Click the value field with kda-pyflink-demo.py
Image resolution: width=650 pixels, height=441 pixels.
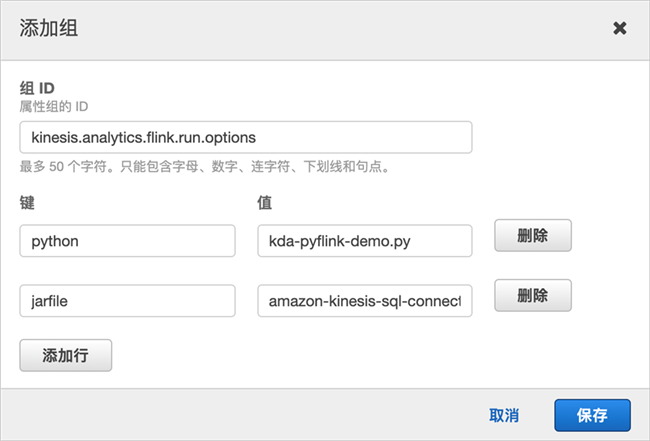click(x=364, y=241)
